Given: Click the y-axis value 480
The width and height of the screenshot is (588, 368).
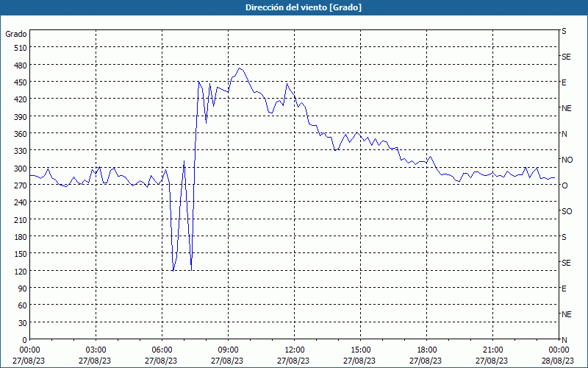Looking at the screenshot, I should point(21,66).
